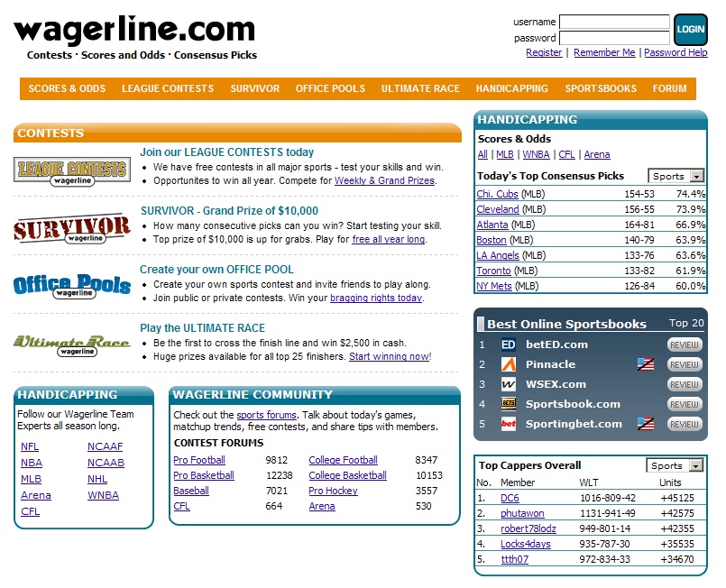Click the REVIEW button for betED.com

[685, 345]
